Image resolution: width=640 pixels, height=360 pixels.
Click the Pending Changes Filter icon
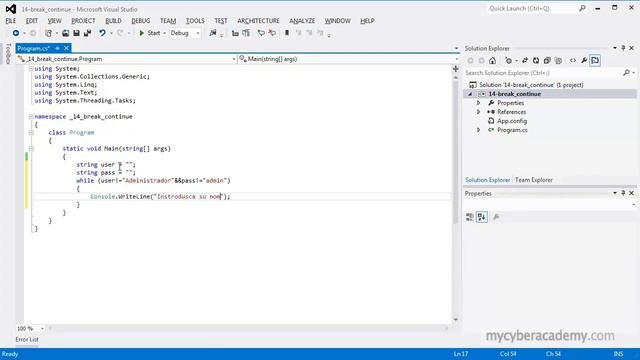click(x=508, y=61)
